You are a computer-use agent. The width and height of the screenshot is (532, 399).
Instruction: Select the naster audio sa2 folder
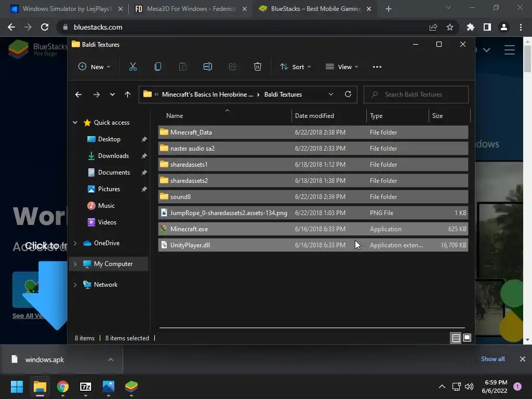313,148
